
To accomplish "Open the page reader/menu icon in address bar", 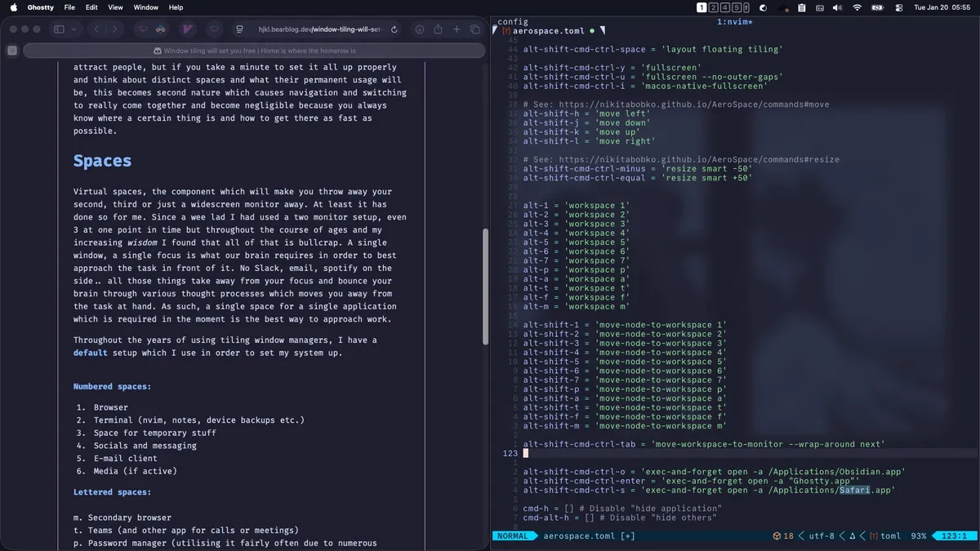I will click(239, 29).
